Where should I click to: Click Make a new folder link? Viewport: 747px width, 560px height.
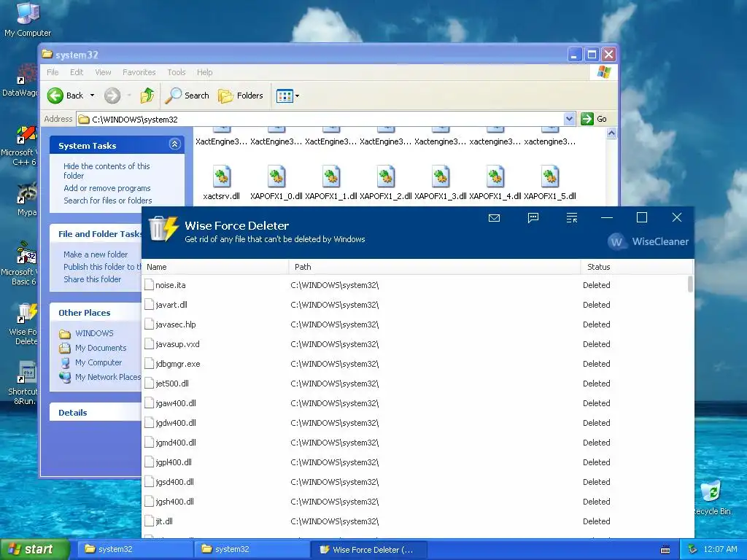tap(96, 254)
